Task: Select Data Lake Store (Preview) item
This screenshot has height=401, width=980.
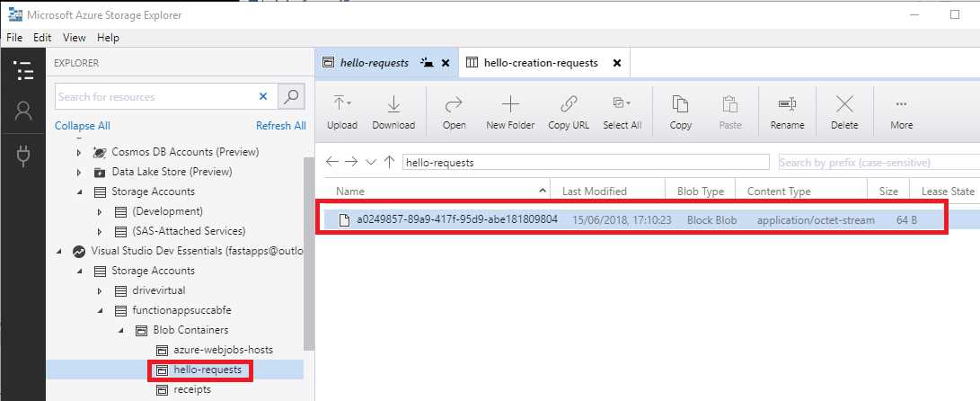Action: [x=172, y=172]
